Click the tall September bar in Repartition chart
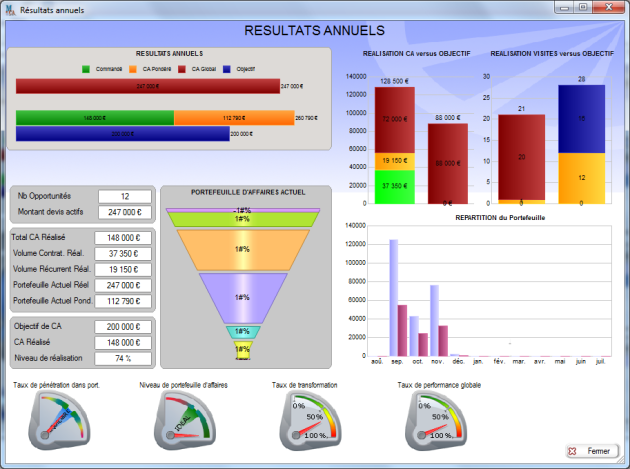Viewport: 630px width, 469px height. (x=394, y=298)
